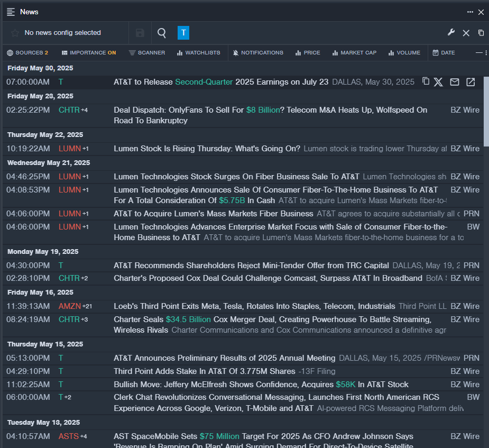The image size is (489, 448).
Task: Open the Volume filter
Action: click(404, 53)
